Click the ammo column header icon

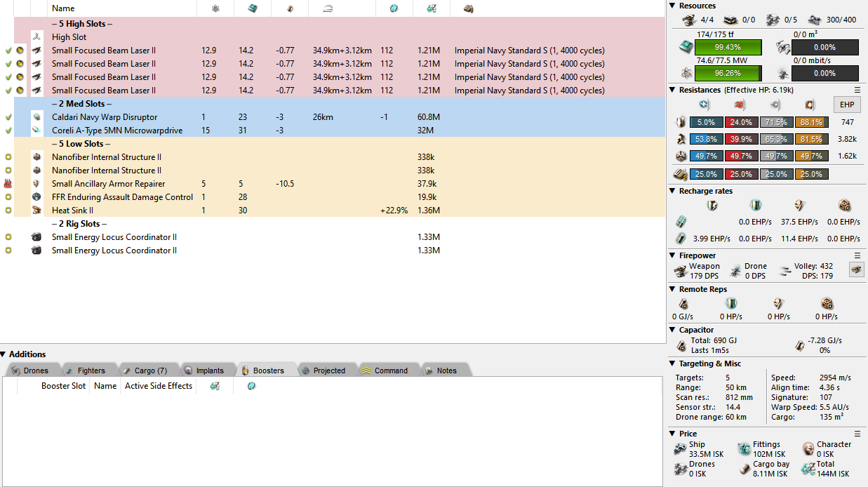pos(468,8)
